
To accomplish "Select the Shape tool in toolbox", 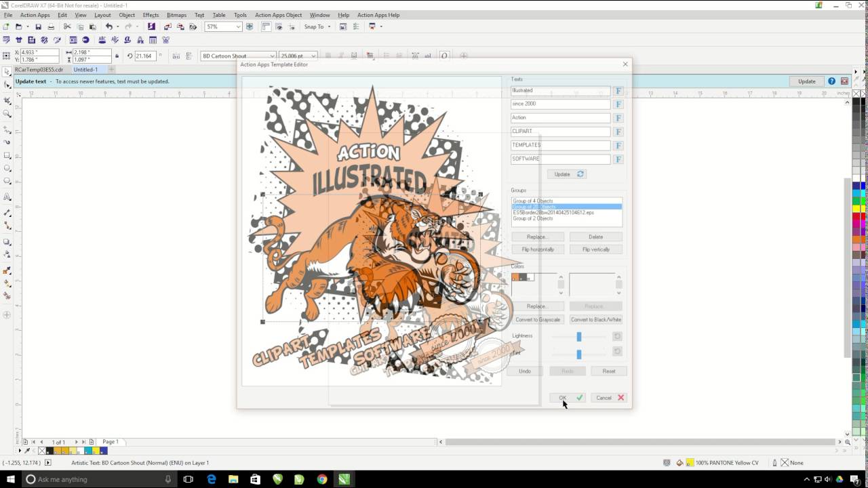I will click(7, 86).
